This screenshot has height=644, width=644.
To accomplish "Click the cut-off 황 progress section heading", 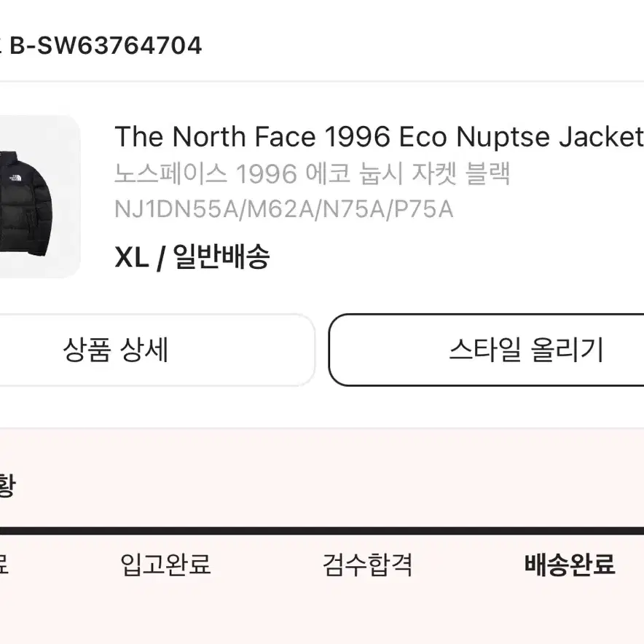I will pos(7,485).
